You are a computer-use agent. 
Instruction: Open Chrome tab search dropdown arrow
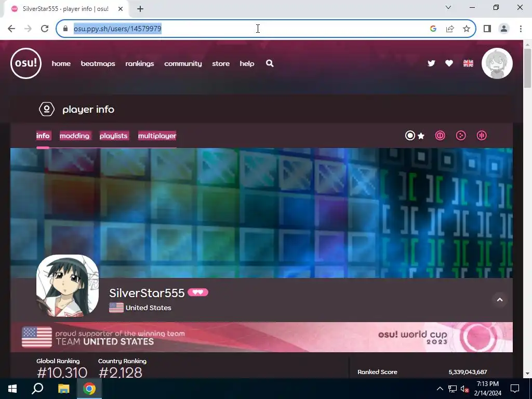tap(448, 7)
